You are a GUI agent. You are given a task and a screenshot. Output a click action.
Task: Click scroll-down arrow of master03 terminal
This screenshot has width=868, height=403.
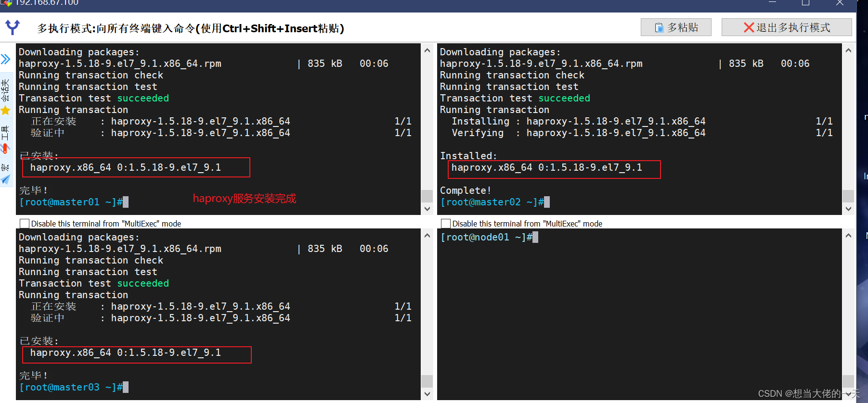(x=427, y=394)
